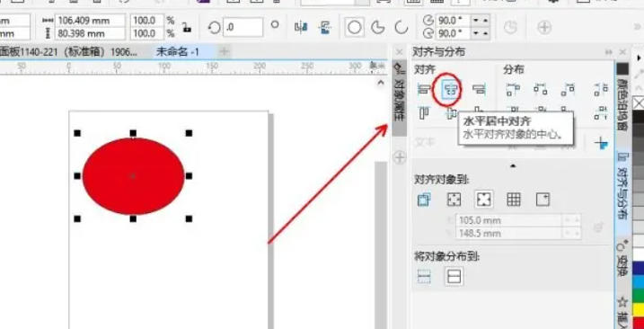Close the docker group with the left X
Screen dimensions: 644x329
(399, 52)
